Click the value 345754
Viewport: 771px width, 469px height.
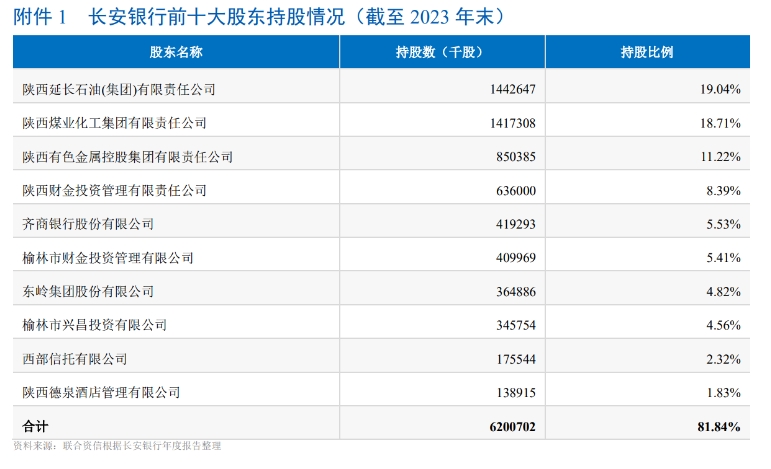(x=516, y=325)
